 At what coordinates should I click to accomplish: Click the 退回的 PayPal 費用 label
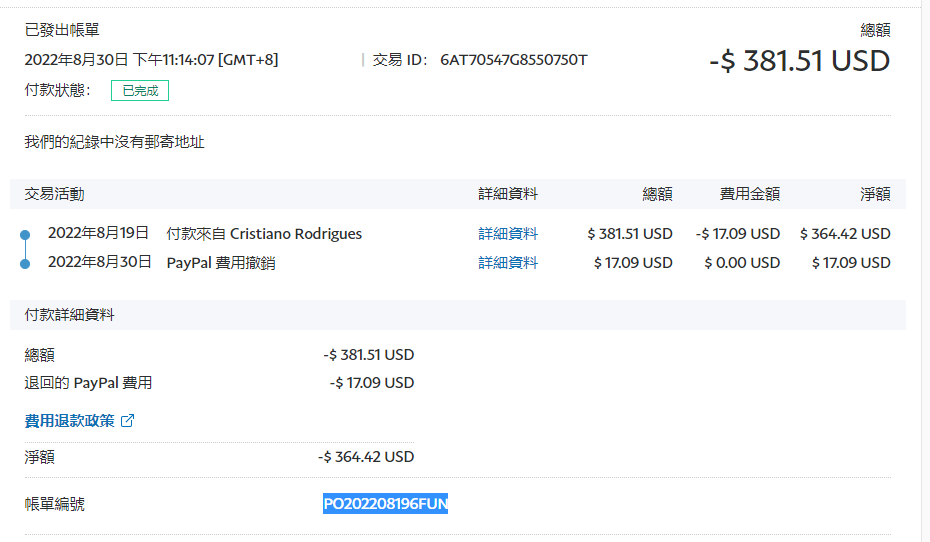tap(88, 383)
